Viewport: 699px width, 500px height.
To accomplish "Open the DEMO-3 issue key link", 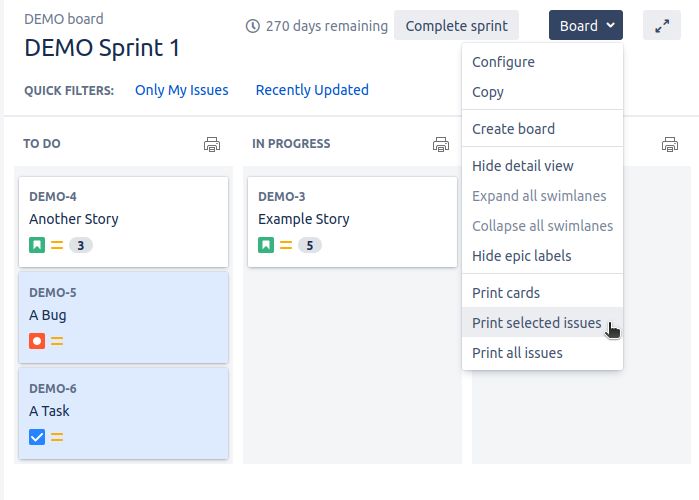I will [281, 197].
